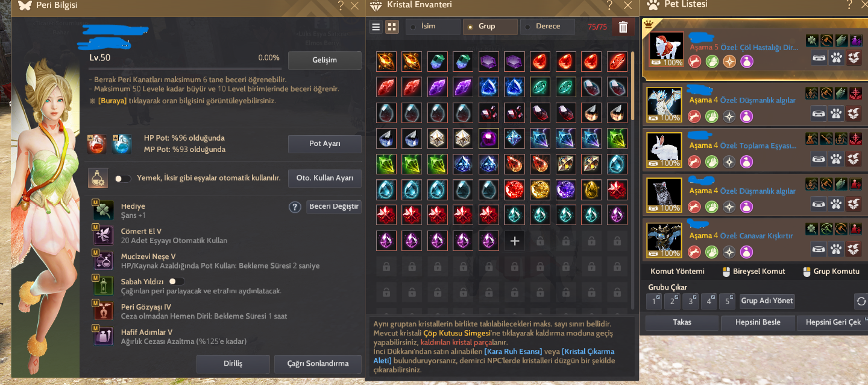Click the trash can icon in Kristal Envanteri
Image resolution: width=868 pixels, height=385 pixels.
(x=623, y=27)
